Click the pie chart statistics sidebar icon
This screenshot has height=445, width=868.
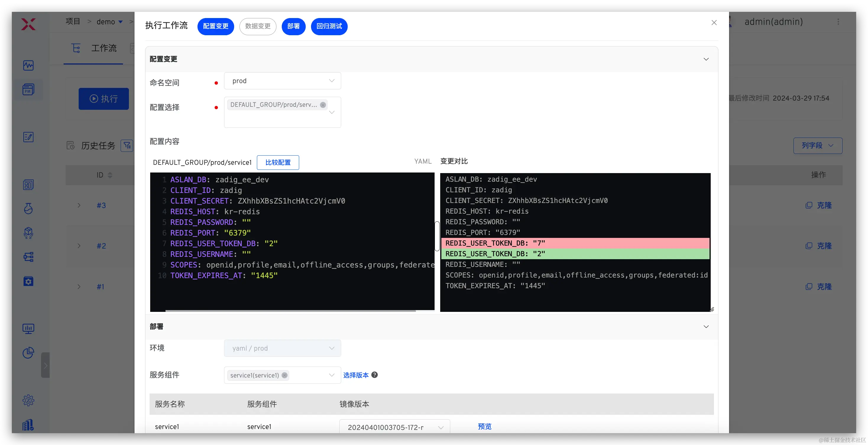click(x=28, y=353)
